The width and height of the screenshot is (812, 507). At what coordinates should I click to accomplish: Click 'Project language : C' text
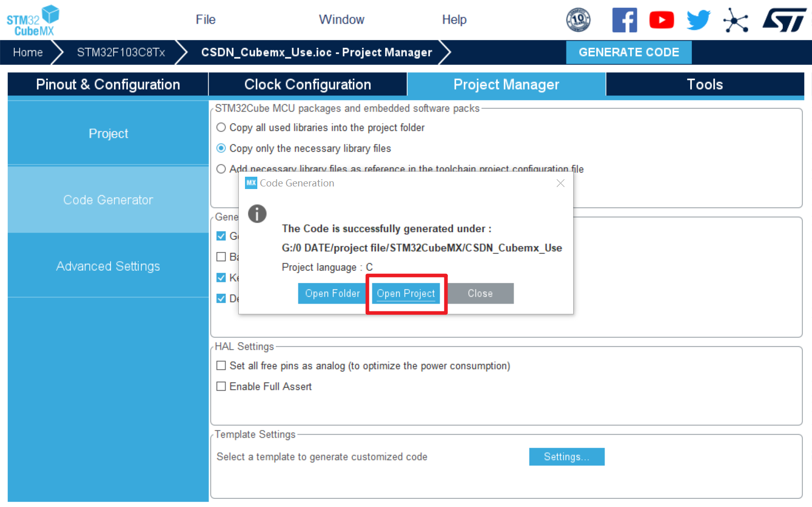coord(327,267)
